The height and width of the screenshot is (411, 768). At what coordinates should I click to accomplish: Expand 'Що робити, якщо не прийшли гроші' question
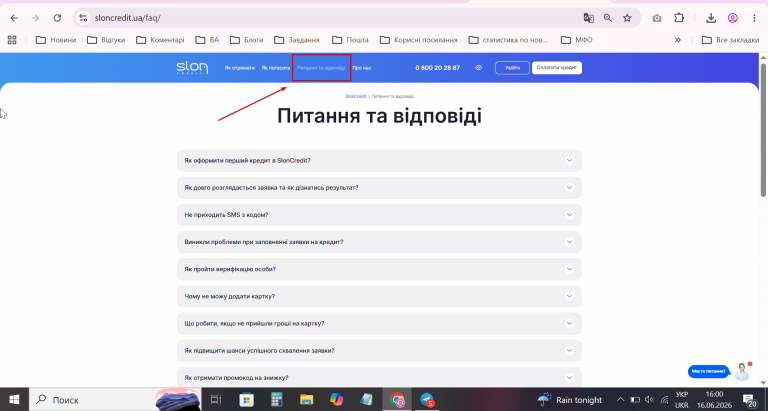point(379,323)
